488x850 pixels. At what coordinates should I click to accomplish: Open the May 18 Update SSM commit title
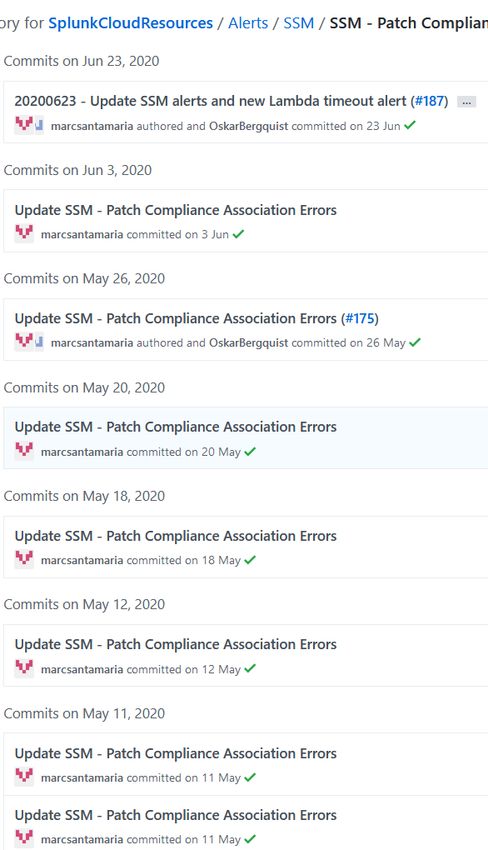(x=176, y=536)
